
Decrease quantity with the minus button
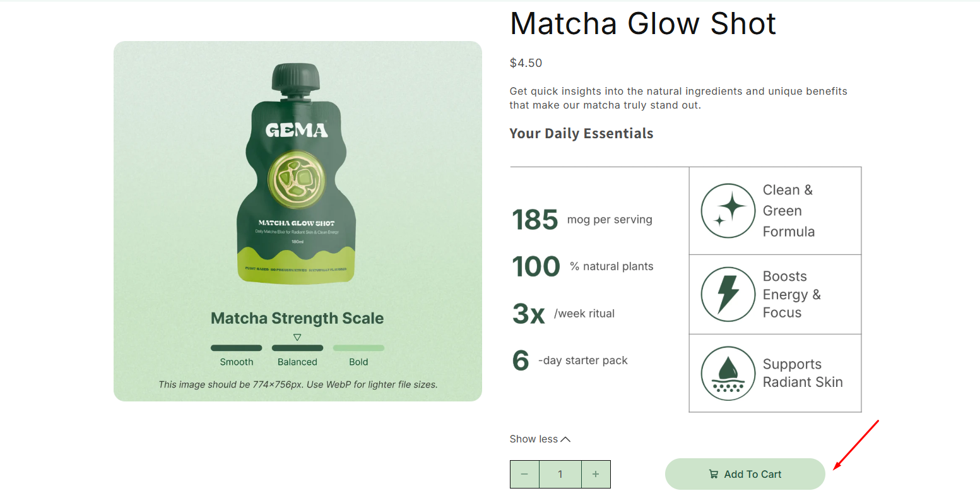point(524,474)
